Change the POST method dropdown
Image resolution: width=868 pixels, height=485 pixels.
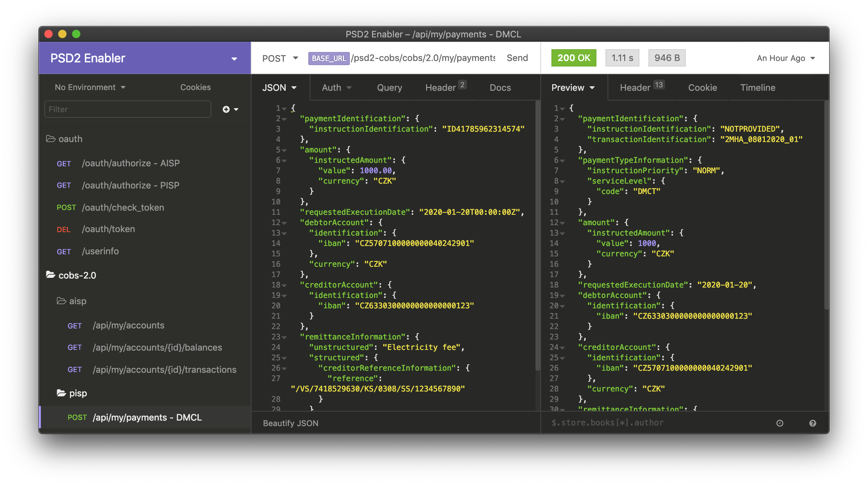(280, 58)
